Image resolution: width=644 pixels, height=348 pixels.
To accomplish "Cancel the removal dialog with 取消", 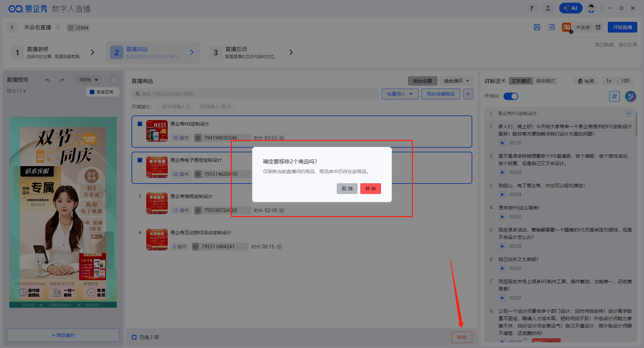I will pyautogui.click(x=347, y=189).
